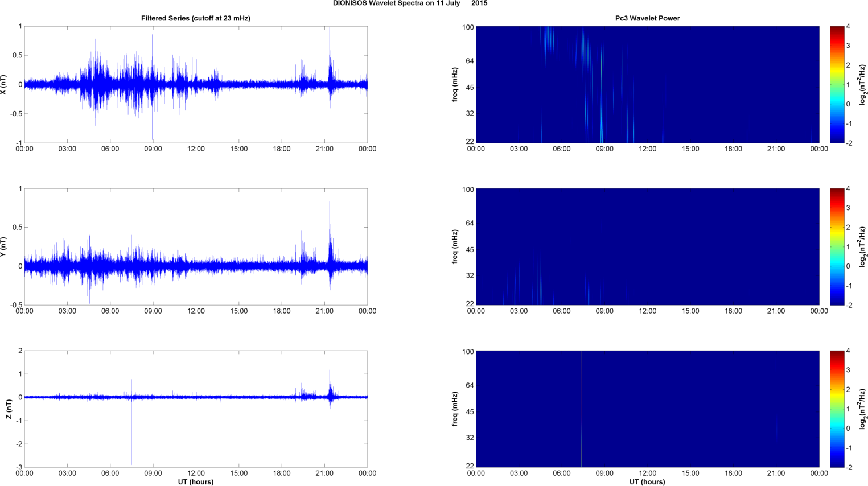
Task: Click the 'Y (nT)' axis label
Action: (4, 246)
